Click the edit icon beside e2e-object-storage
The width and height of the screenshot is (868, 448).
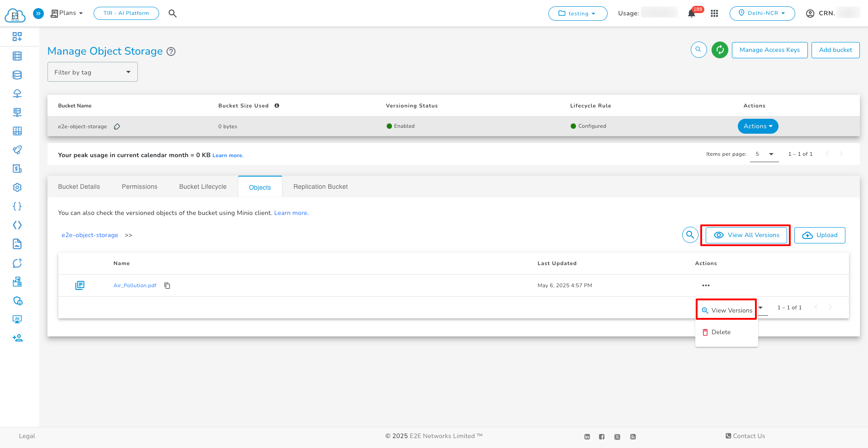117,126
